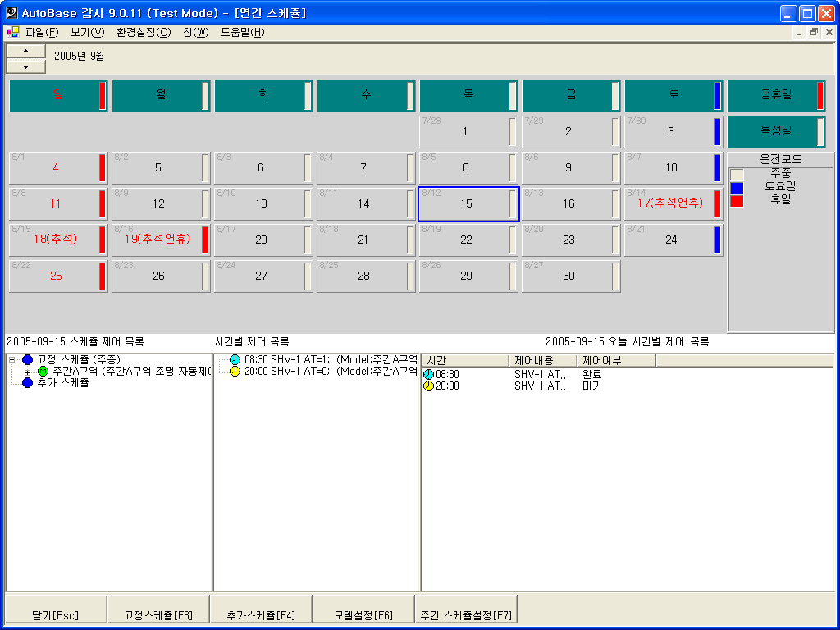Click the red 휴일 color swatch in legend
The width and height of the screenshot is (840, 630).
737,201
